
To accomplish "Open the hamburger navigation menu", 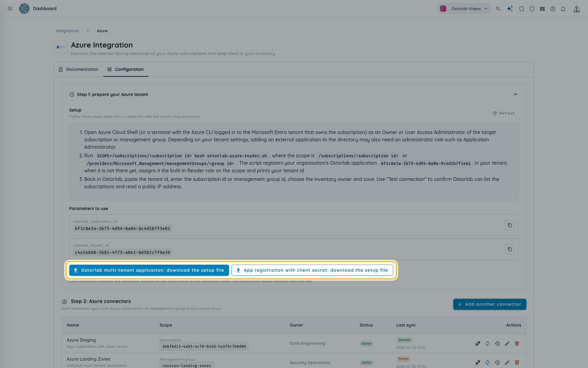I will [x=10, y=9].
